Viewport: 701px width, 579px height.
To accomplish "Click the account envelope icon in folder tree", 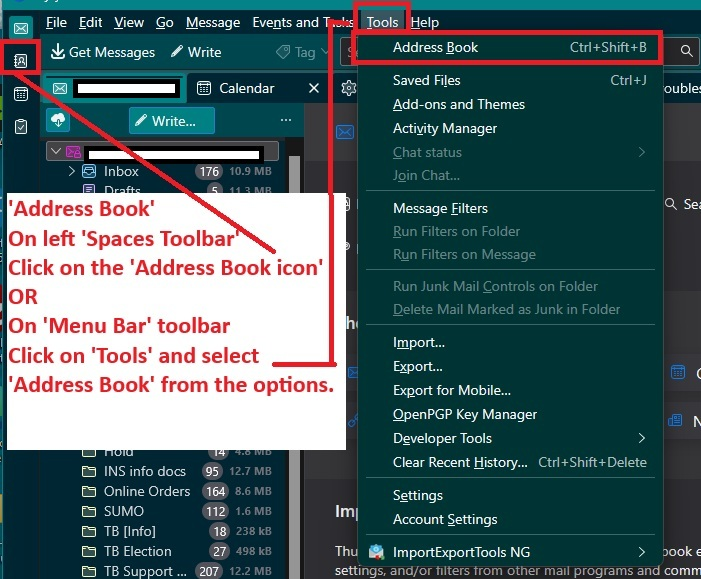I will (73, 152).
